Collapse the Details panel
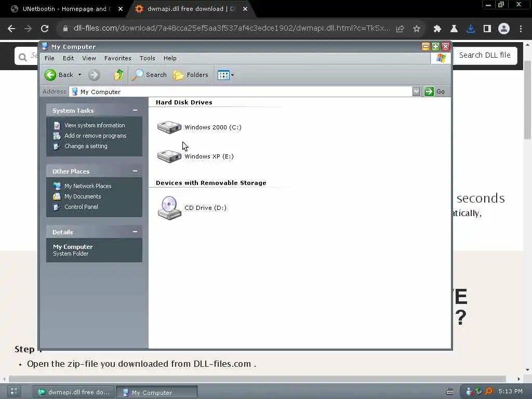The height and width of the screenshot is (399, 532). pos(135,232)
